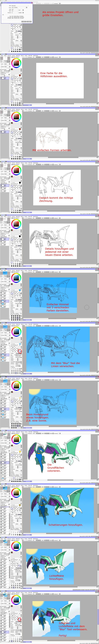Adjust brush Density slider in the Blur Tool screenshot
The width and height of the screenshot is (99, 644).
pyautogui.click(x=19, y=358)
